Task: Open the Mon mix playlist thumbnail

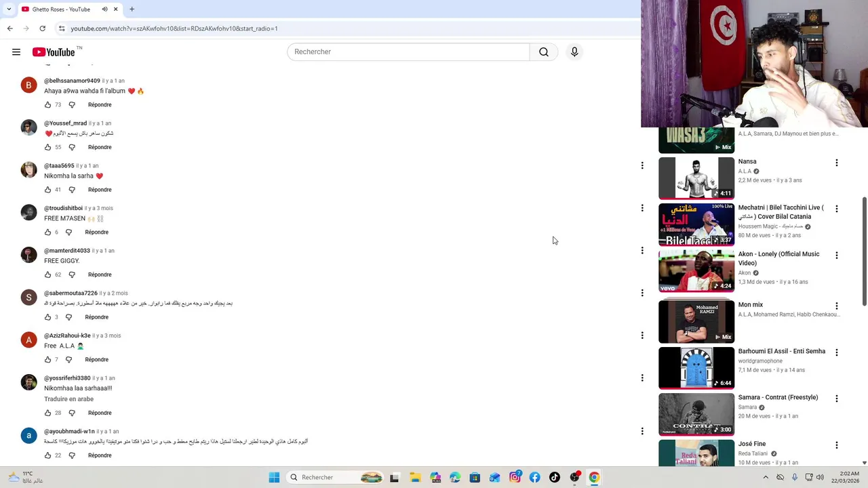Action: point(696,321)
